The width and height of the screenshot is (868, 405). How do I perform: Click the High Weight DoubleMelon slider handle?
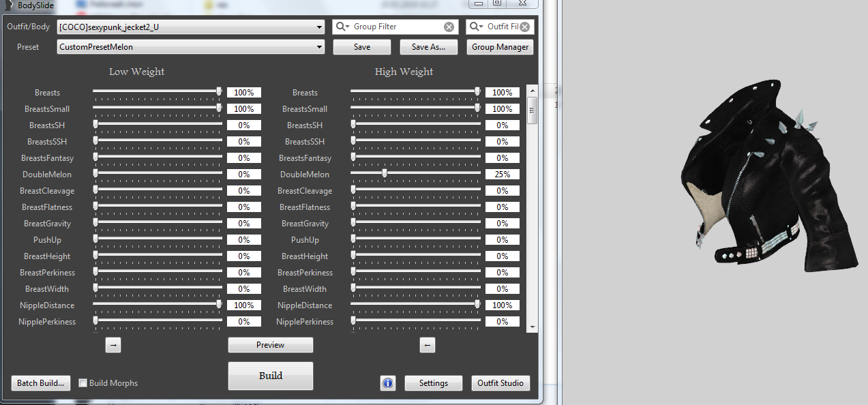[385, 173]
